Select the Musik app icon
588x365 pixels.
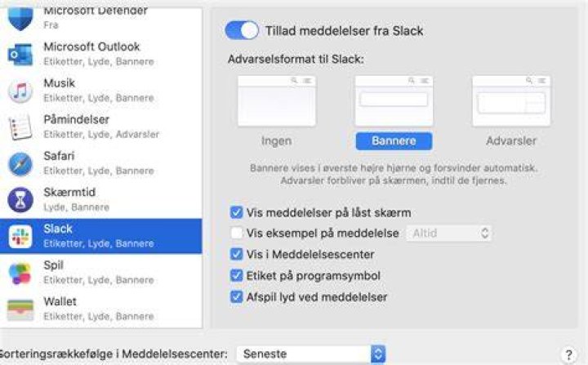(20, 91)
